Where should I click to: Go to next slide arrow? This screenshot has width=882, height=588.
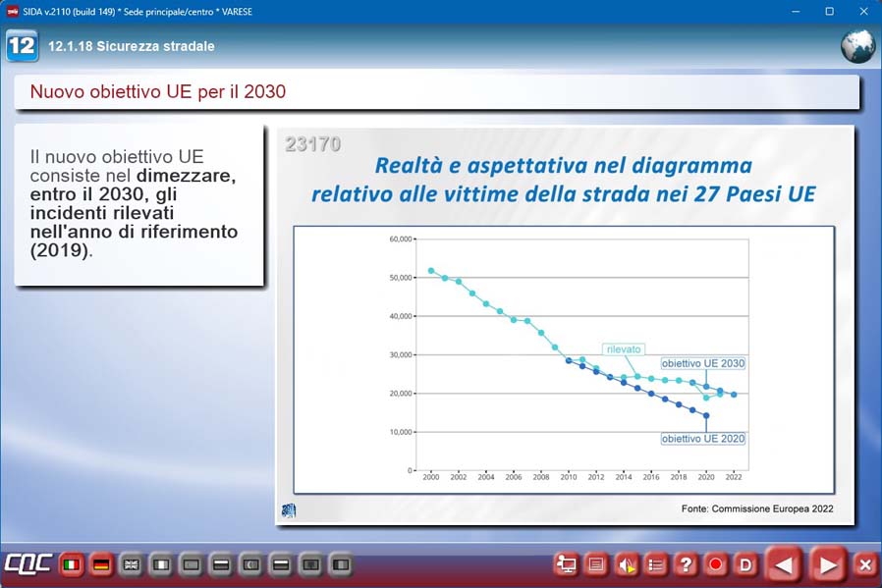(828, 565)
